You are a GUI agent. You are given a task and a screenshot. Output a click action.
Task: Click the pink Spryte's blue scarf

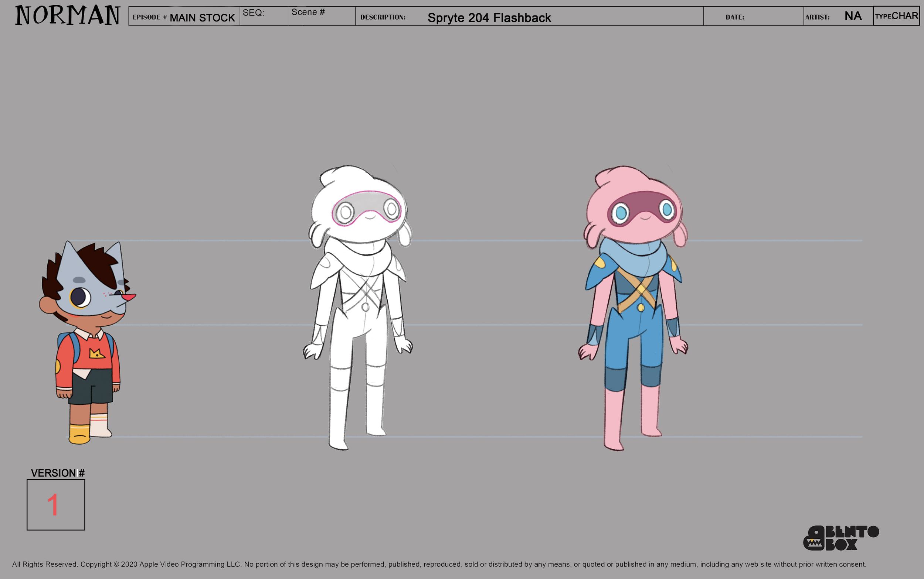(633, 257)
